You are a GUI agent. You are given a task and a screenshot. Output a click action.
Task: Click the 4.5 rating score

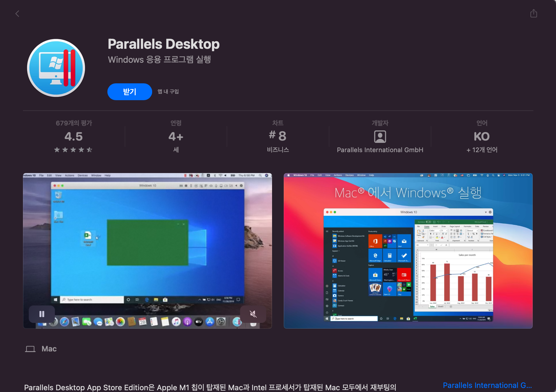73,136
